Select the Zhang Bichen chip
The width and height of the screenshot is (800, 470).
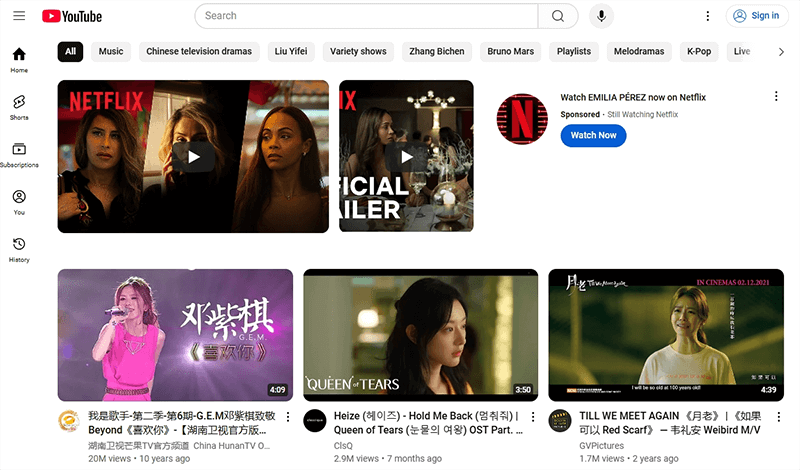point(437,52)
